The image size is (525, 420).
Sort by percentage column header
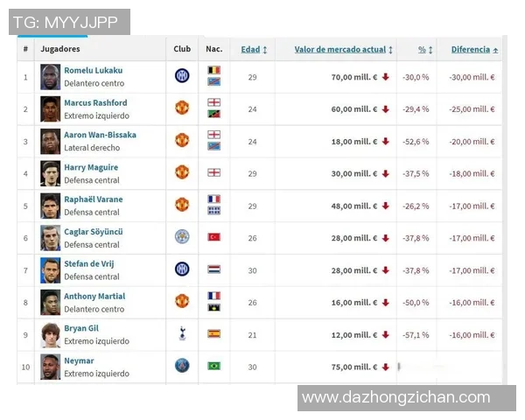coord(424,50)
